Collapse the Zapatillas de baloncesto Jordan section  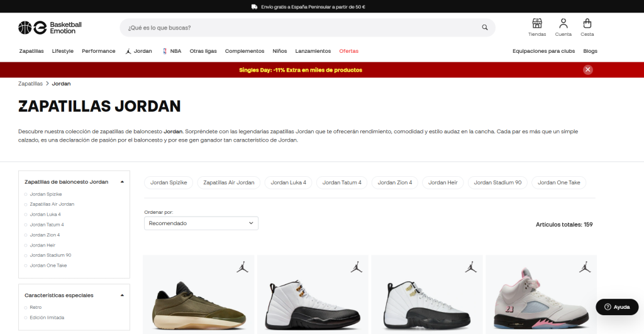click(122, 182)
